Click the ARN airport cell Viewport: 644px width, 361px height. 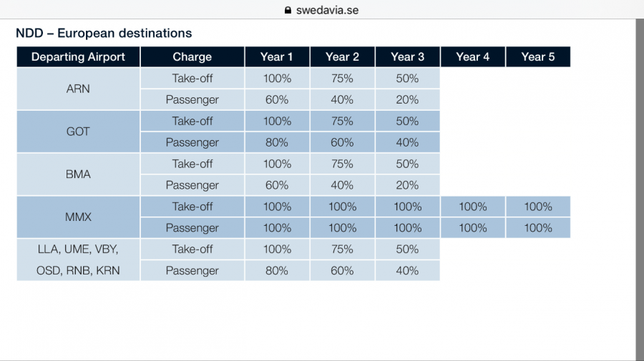pos(79,89)
